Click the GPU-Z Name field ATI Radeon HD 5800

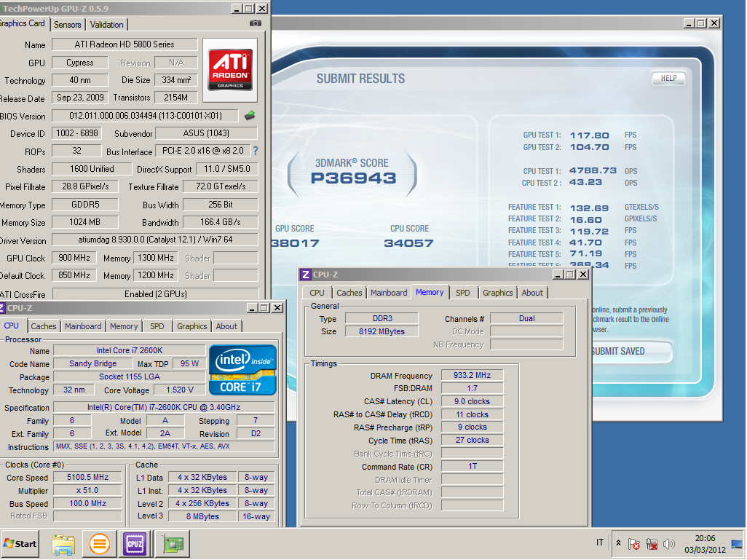pyautogui.click(x=125, y=44)
